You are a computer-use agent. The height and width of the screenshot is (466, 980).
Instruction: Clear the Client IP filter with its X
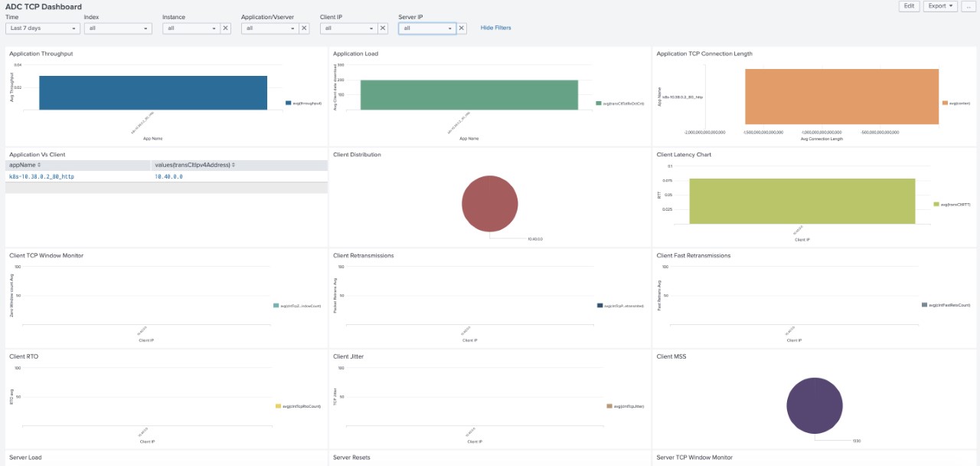[383, 28]
